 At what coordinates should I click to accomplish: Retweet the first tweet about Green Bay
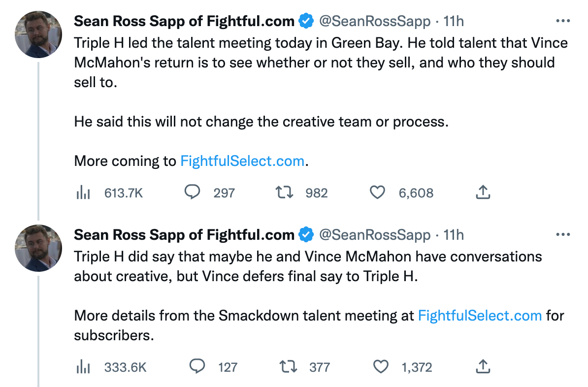284,193
